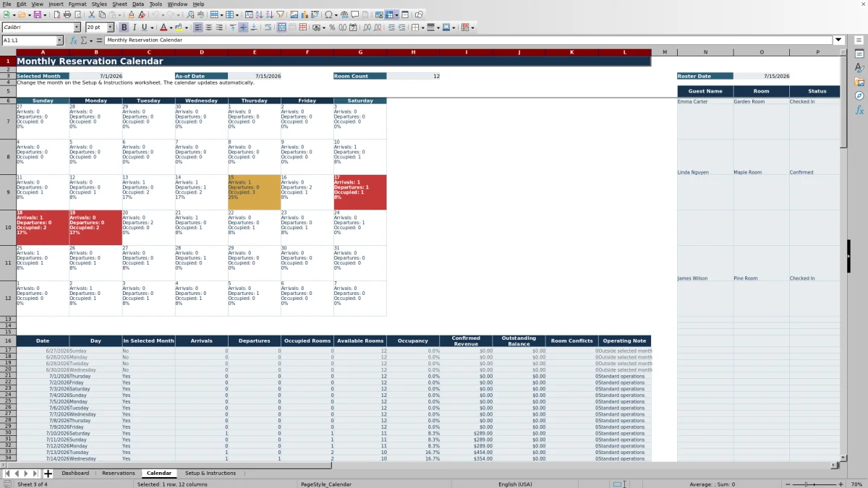Open Find & Replace tool
The width and height of the screenshot is (868, 488).
click(x=190, y=14)
